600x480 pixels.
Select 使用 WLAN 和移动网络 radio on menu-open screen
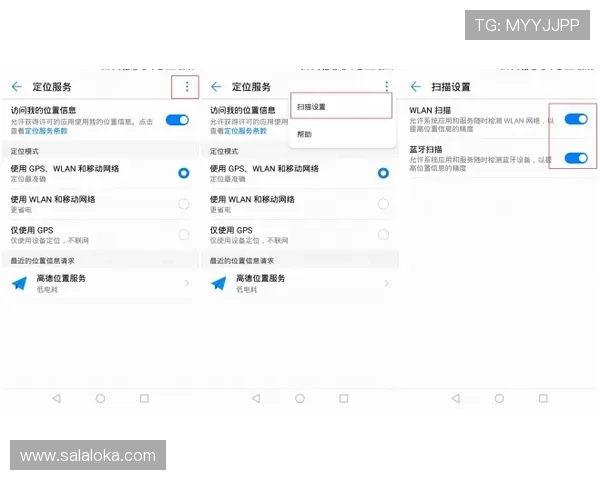click(x=383, y=204)
